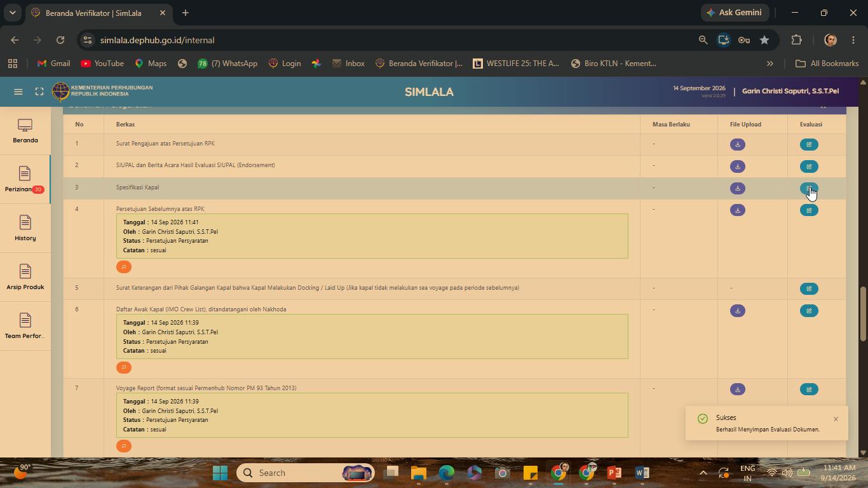Open evaluation for Surat Keterangan Galangan Kapal row
Viewport: 868px width, 488px height.
(x=809, y=289)
